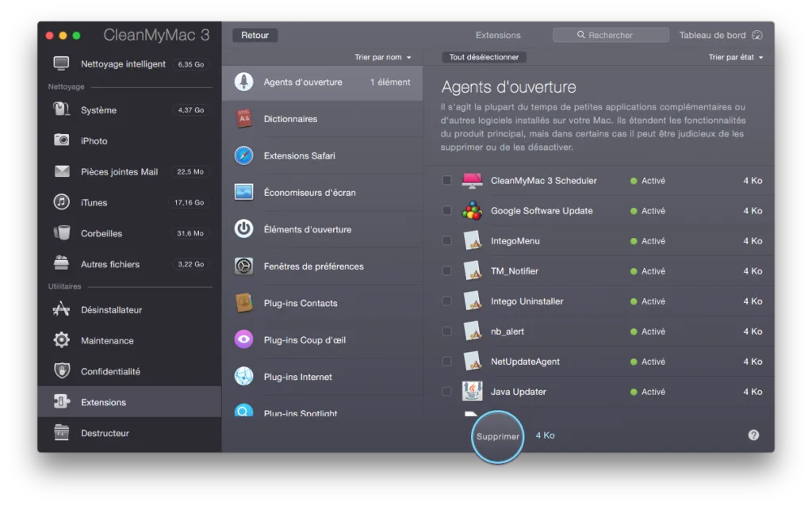Tick the IntegoMenu checkbox
This screenshot has height=506, width=812.
point(446,240)
